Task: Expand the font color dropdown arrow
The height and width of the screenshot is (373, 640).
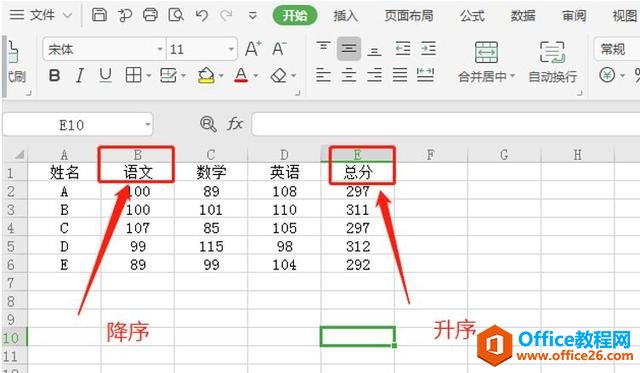Action: tap(256, 76)
